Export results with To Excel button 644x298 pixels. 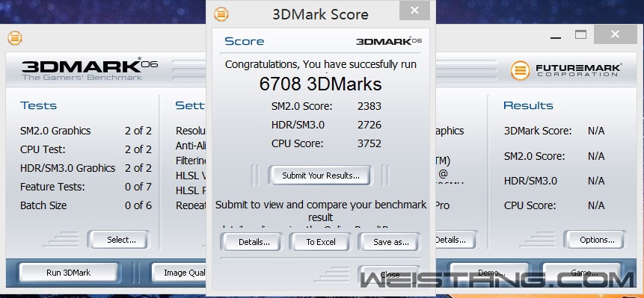[x=320, y=242]
